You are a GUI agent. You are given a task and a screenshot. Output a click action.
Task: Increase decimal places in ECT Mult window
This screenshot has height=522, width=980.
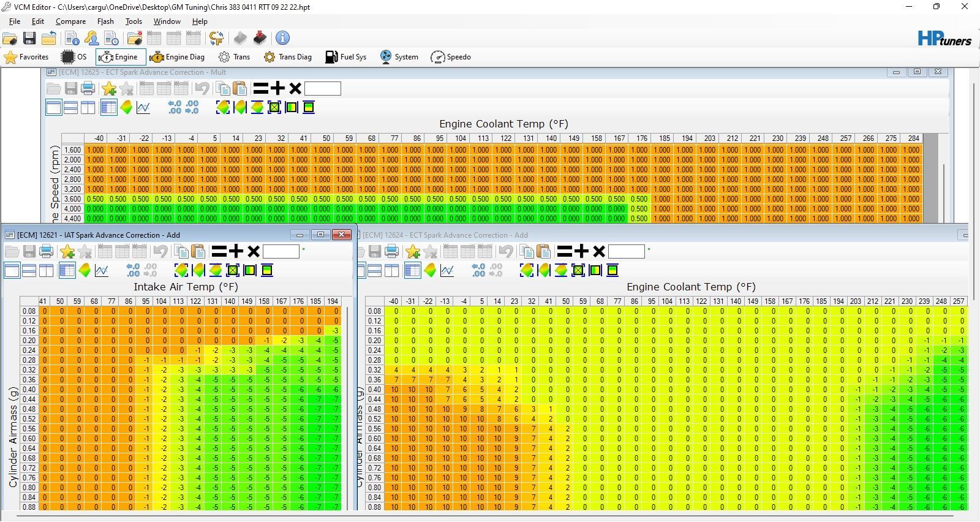tap(175, 108)
